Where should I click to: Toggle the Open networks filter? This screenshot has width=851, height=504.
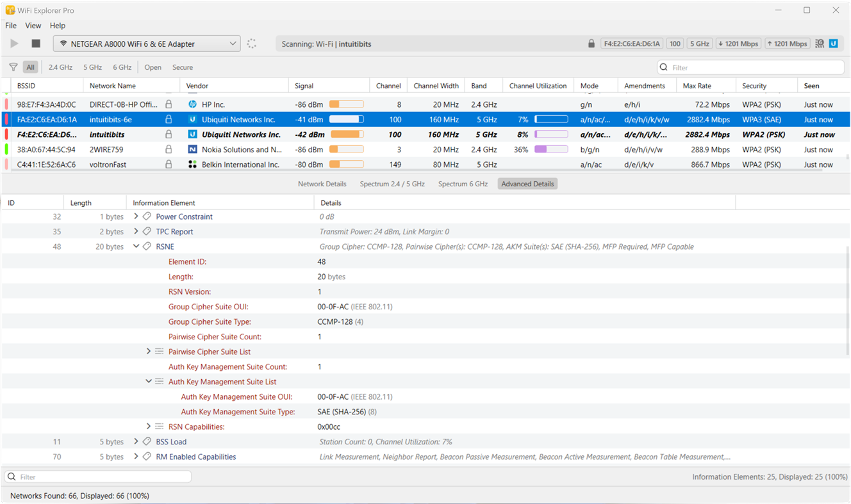(x=153, y=67)
